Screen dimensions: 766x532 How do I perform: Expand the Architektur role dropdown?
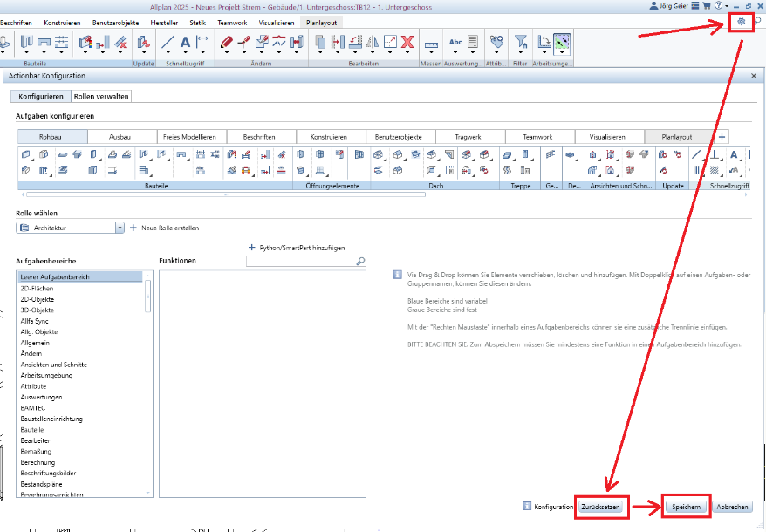[x=120, y=228]
